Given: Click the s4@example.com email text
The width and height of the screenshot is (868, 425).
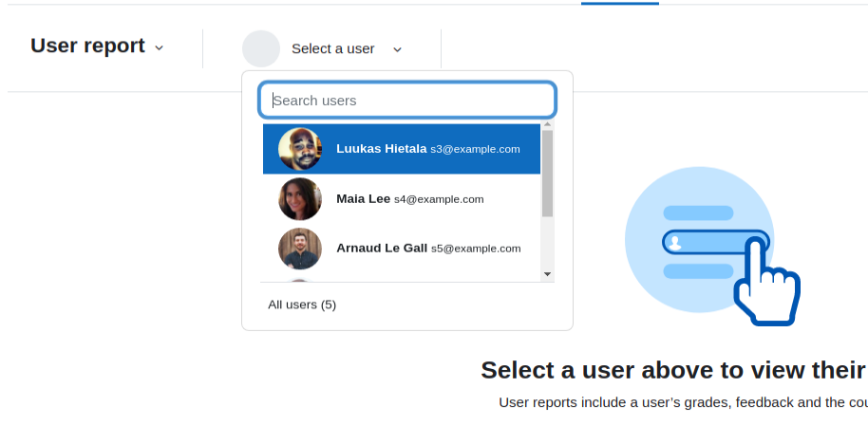Looking at the screenshot, I should tap(439, 199).
